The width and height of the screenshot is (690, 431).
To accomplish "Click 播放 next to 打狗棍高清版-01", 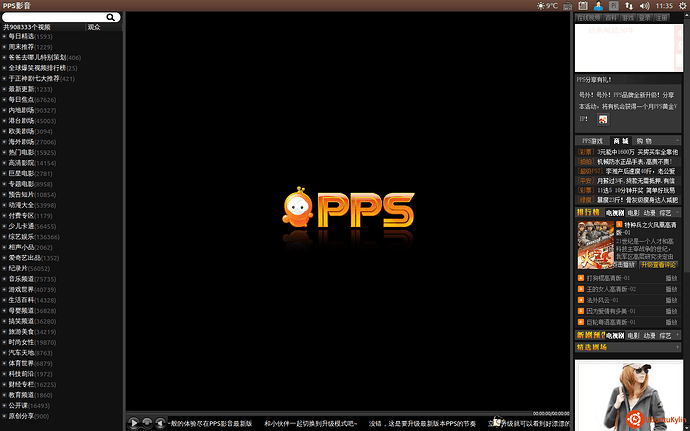I will [672, 278].
